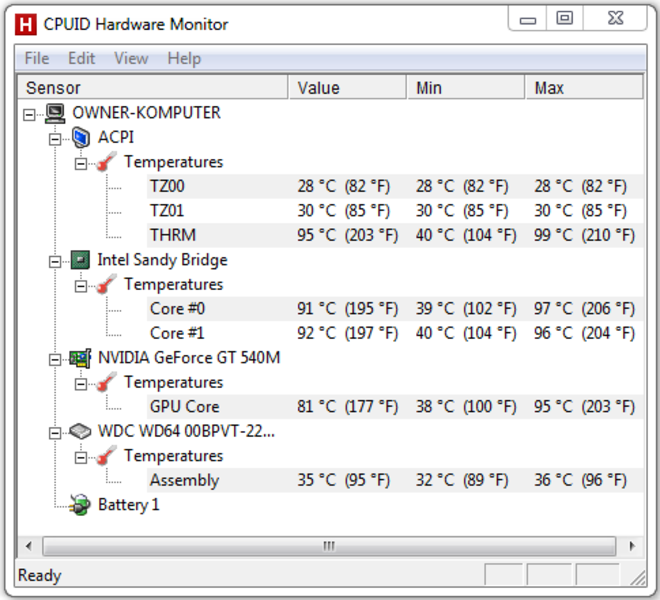Click the scroll left arrow
Image resolution: width=660 pixels, height=600 pixels.
click(x=29, y=546)
